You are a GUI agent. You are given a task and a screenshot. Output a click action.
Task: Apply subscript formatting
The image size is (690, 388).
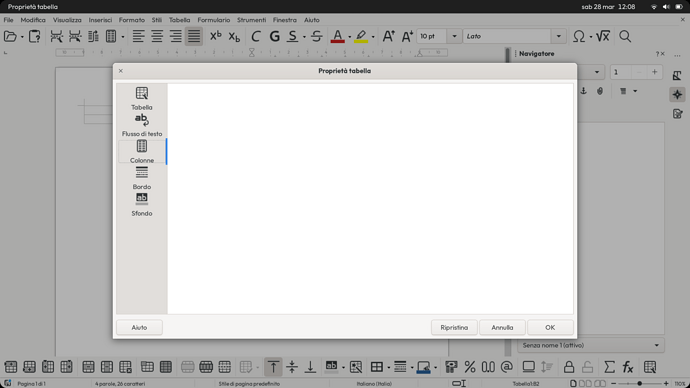(x=234, y=36)
